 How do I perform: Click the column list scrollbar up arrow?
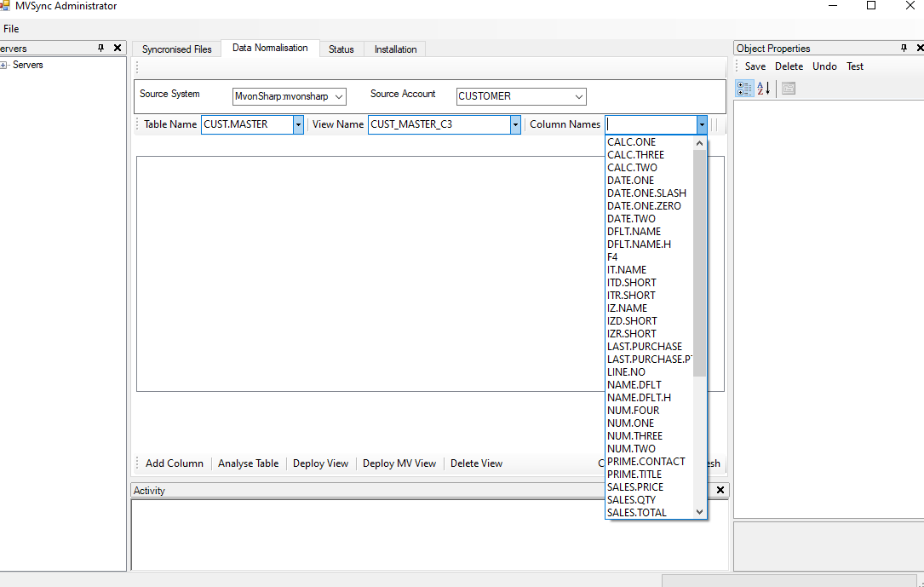(699, 142)
